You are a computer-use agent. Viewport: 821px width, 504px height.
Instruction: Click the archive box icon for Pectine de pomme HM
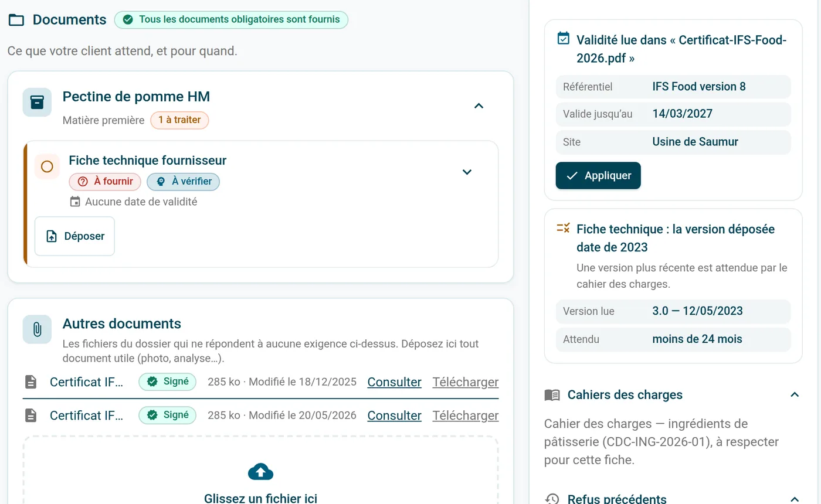[x=37, y=103]
